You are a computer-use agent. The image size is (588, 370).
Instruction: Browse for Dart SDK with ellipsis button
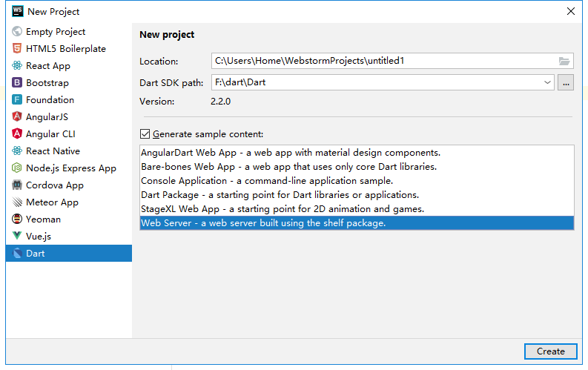pos(566,82)
